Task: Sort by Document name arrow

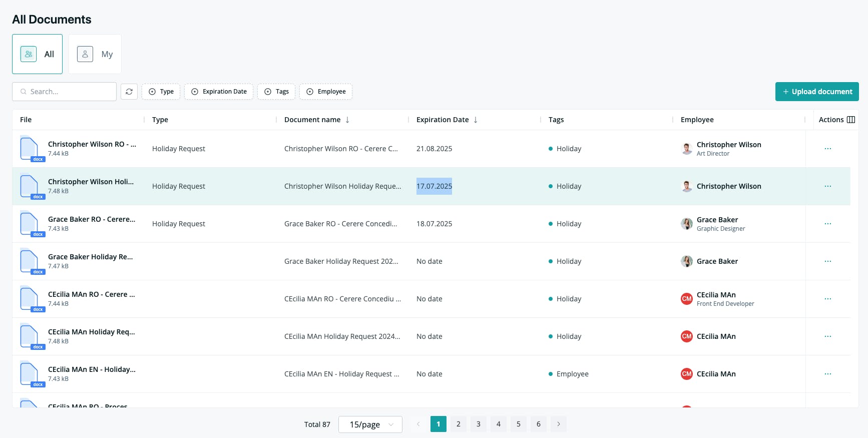Action: pyautogui.click(x=347, y=120)
